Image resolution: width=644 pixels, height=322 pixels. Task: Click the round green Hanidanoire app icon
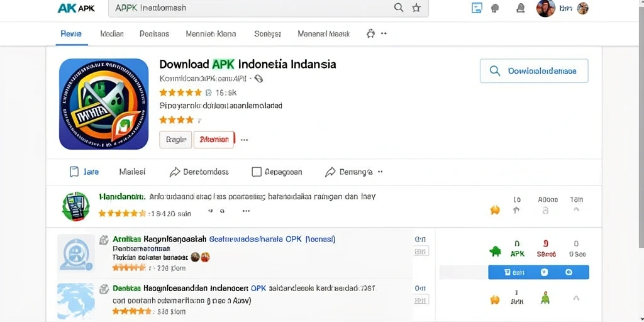click(75, 206)
